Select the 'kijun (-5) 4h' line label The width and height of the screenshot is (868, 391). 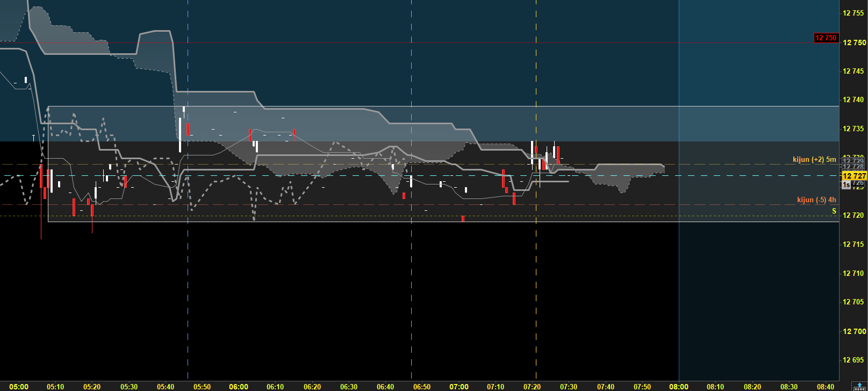click(816, 200)
